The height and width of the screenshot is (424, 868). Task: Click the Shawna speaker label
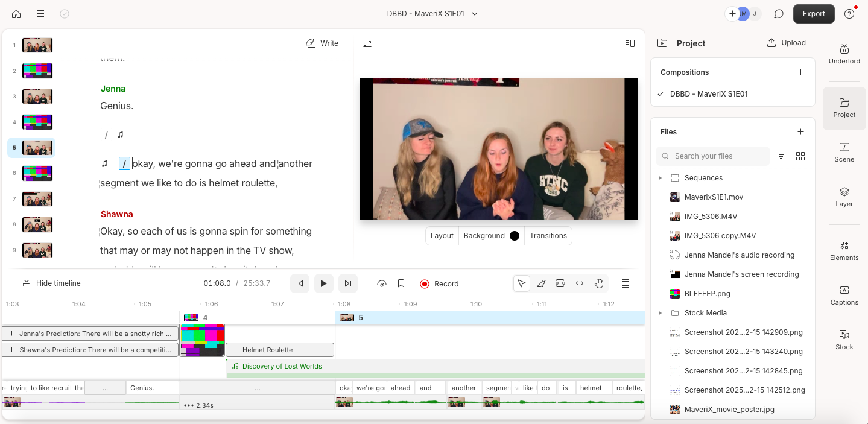116,214
